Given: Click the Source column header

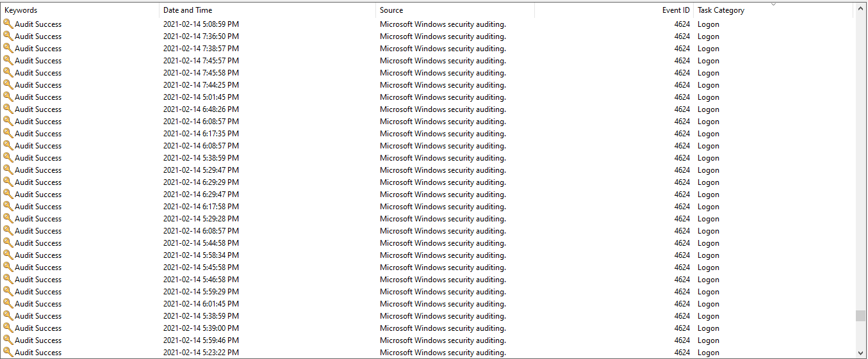Looking at the screenshot, I should point(455,10).
